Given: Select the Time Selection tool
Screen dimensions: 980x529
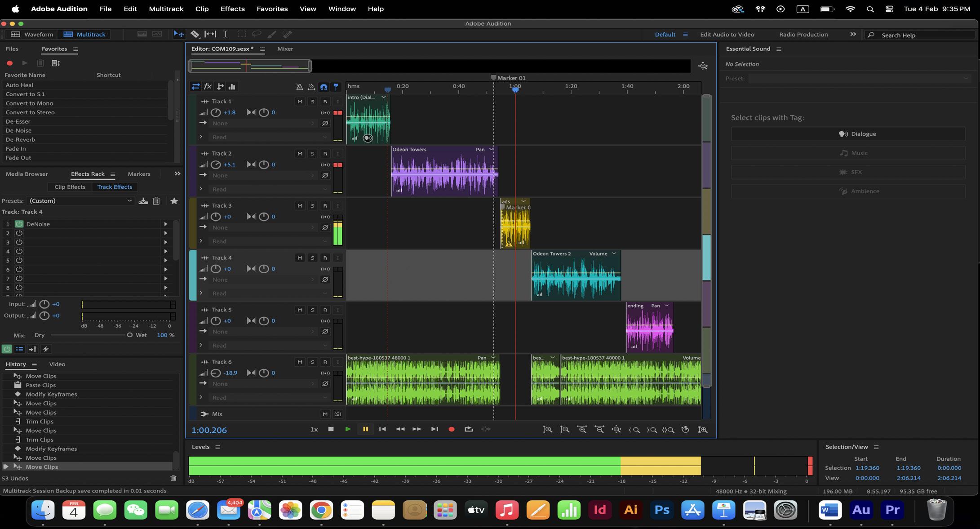Looking at the screenshot, I should pos(226,34).
